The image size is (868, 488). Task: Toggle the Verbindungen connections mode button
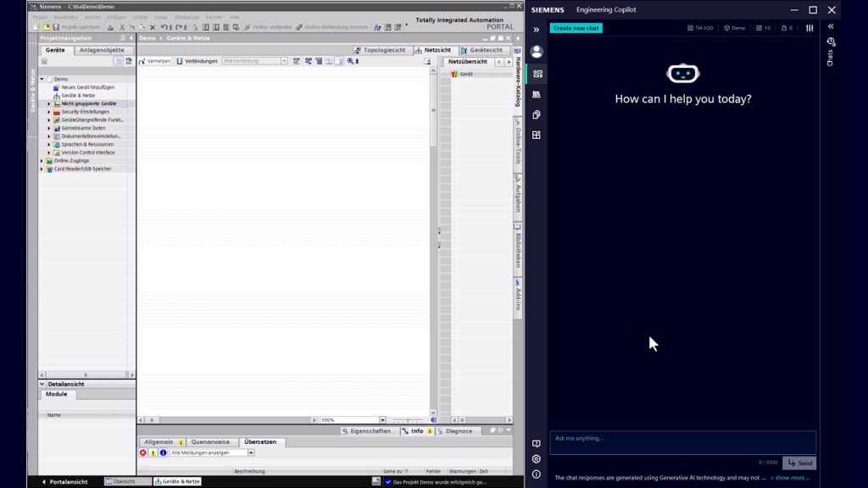197,61
